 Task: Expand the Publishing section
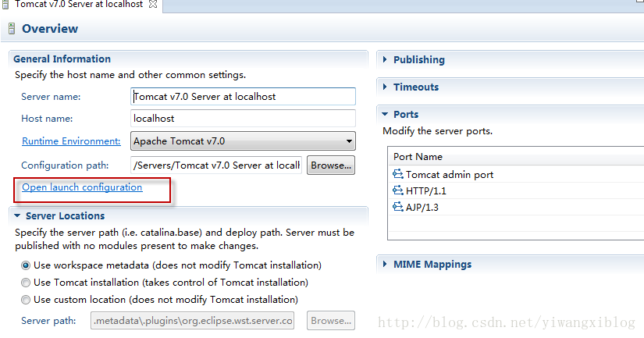(385, 59)
